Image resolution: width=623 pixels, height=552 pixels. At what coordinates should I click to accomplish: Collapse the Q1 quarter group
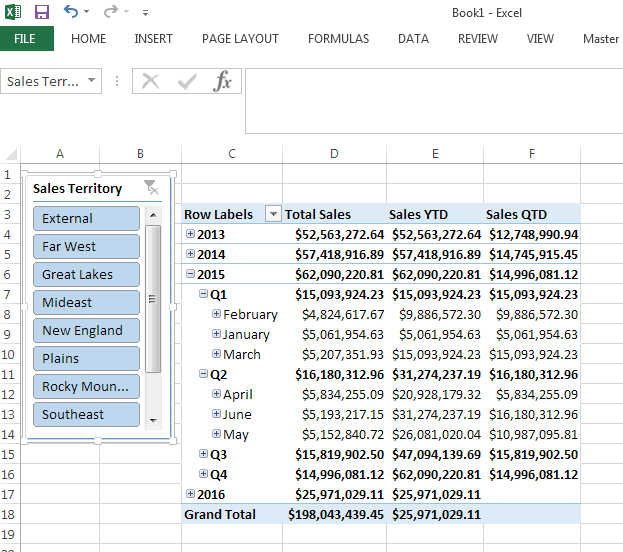coord(204,294)
